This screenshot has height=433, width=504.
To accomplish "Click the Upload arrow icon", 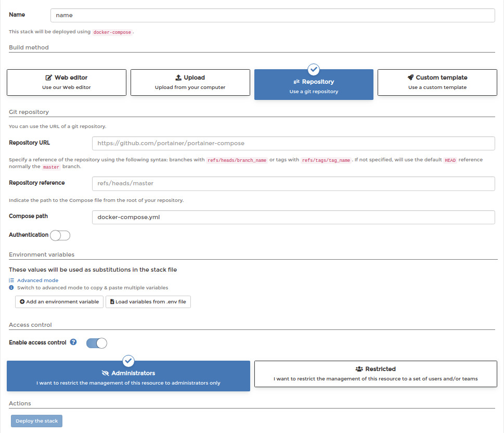I will (178, 78).
